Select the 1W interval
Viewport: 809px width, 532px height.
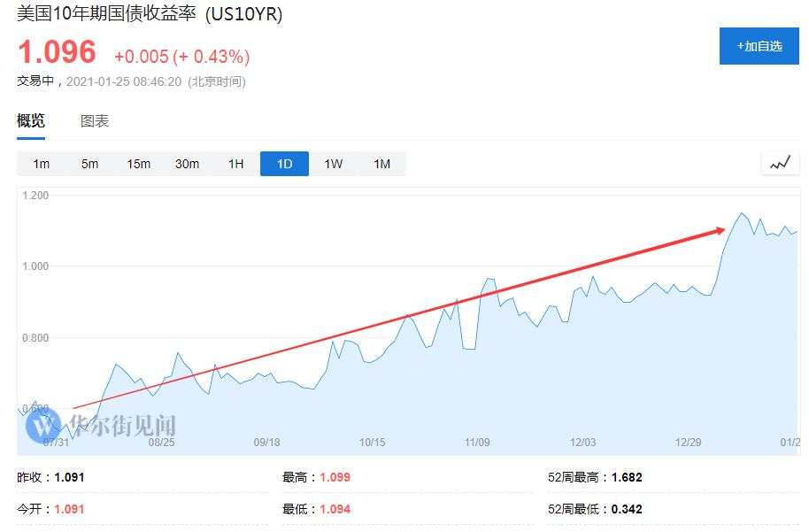334,164
